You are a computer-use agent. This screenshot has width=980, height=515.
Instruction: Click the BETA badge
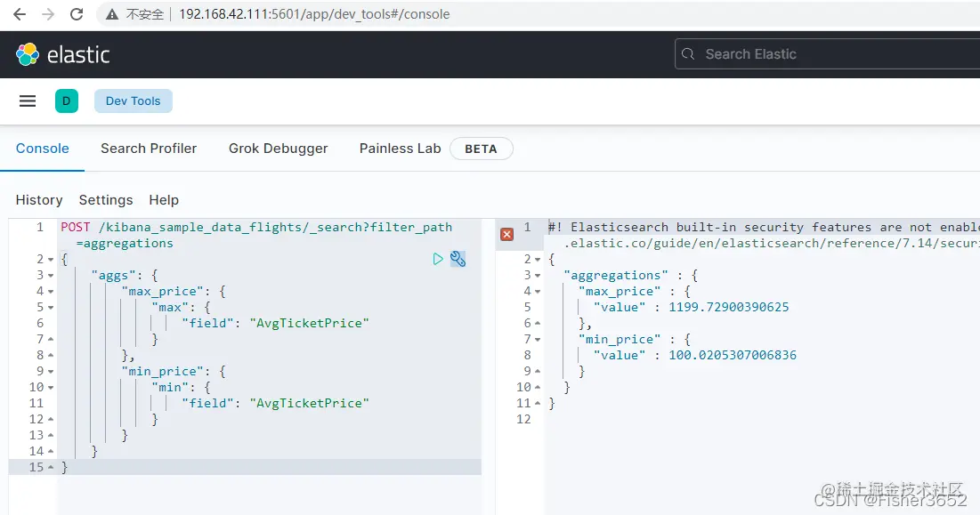(x=482, y=149)
